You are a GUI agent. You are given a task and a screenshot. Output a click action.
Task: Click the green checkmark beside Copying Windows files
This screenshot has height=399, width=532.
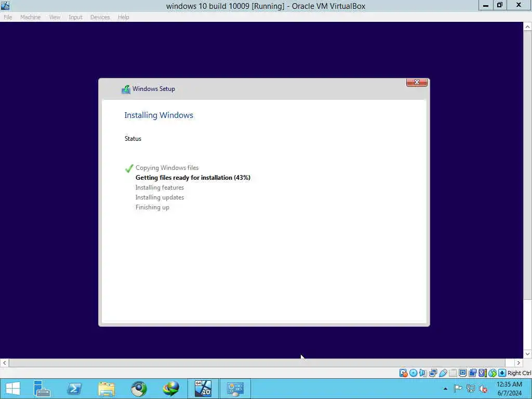[129, 168]
